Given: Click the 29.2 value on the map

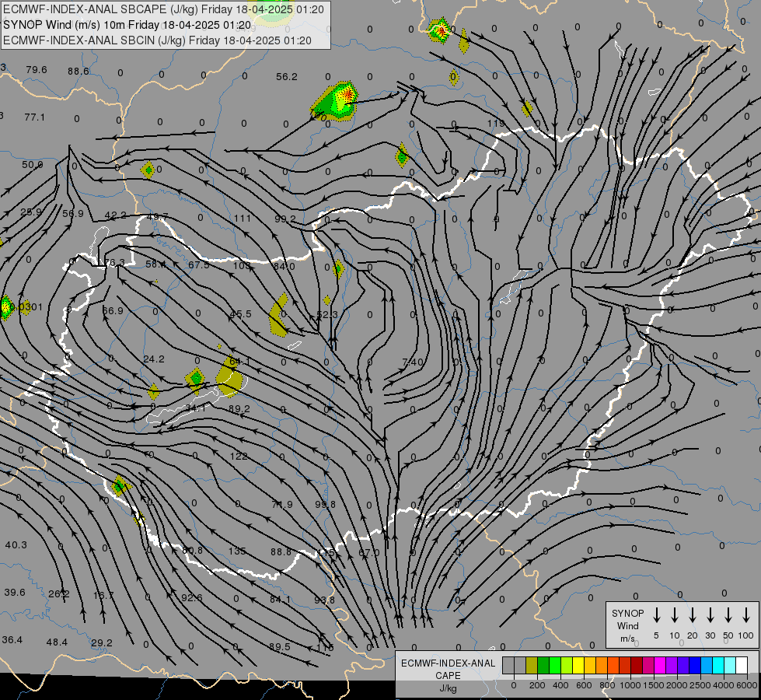Looking at the screenshot, I should tap(101, 642).
